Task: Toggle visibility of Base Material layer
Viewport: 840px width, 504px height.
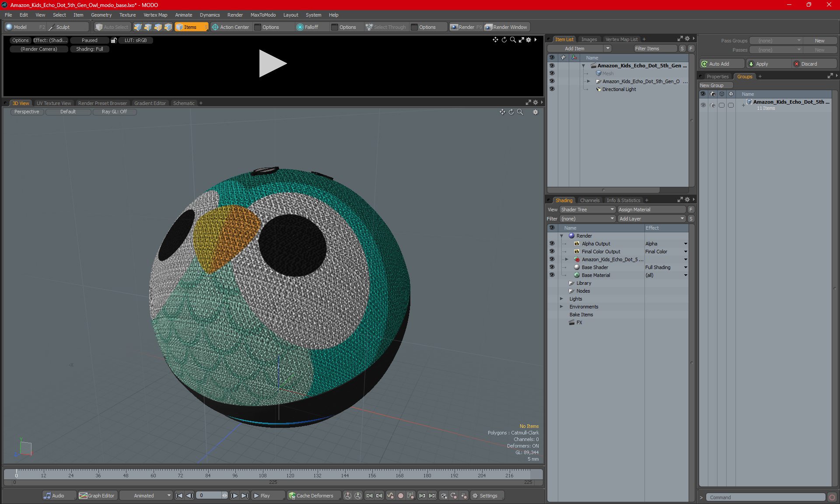Action: [x=552, y=275]
